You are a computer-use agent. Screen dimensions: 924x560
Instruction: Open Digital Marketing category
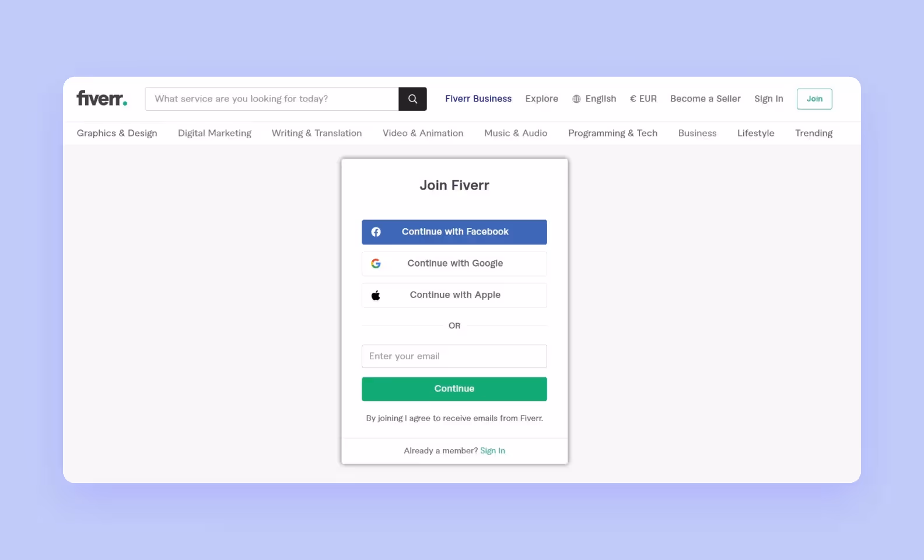coord(215,133)
